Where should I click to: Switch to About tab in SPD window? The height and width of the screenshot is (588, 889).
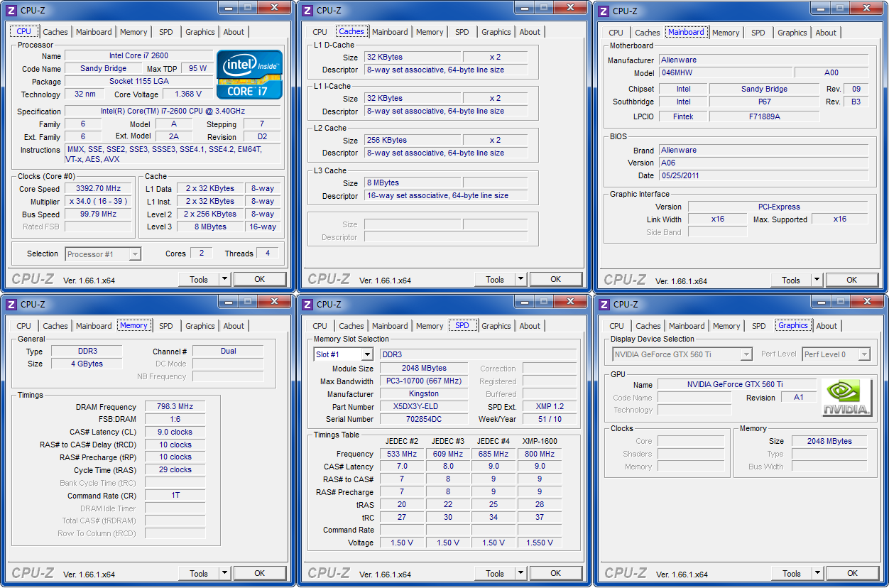pos(530,326)
